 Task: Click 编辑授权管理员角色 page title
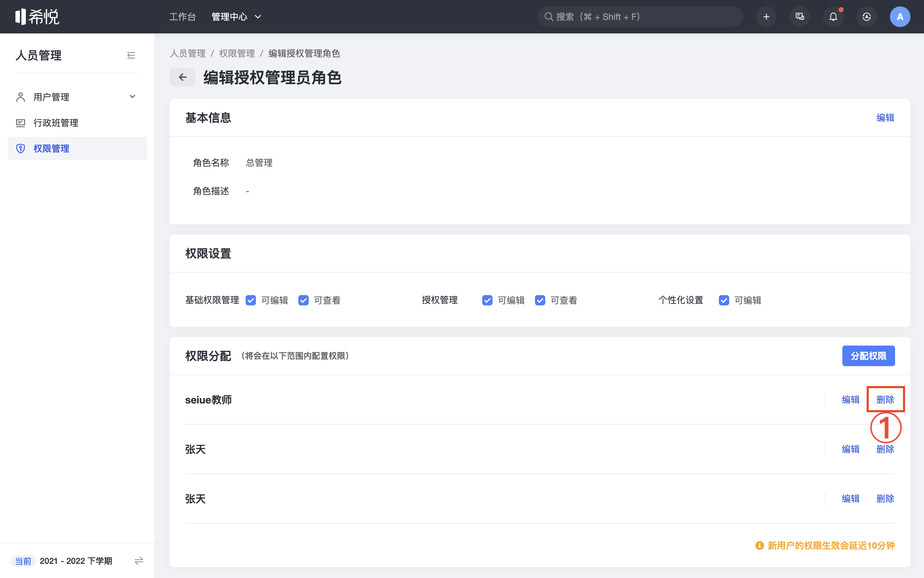coord(272,77)
